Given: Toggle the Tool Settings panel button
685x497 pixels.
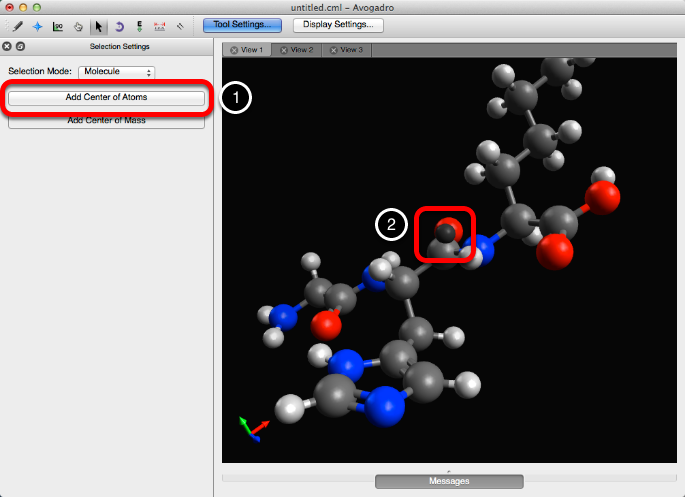Looking at the screenshot, I should click(x=241, y=25).
